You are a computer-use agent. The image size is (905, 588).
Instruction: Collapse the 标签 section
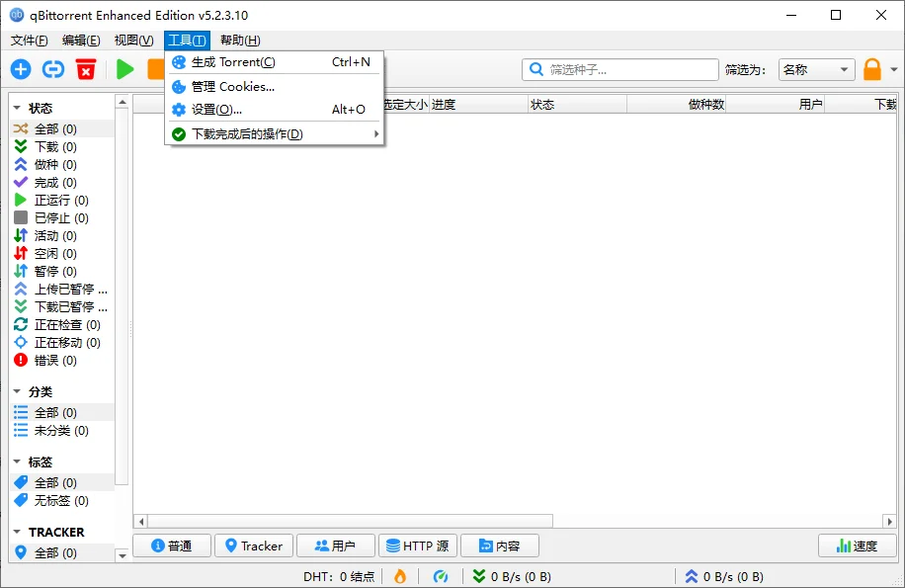(x=18, y=462)
